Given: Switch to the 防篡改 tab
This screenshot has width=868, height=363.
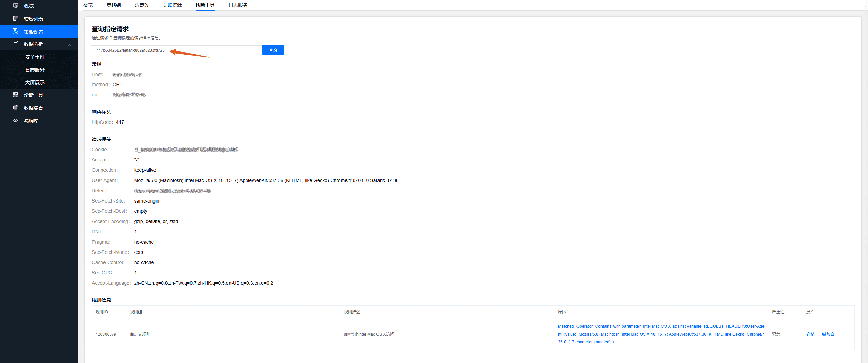Looking at the screenshot, I should pyautogui.click(x=141, y=5).
